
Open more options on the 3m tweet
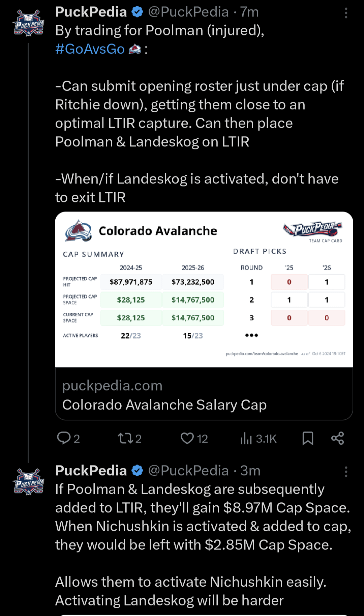[346, 472]
